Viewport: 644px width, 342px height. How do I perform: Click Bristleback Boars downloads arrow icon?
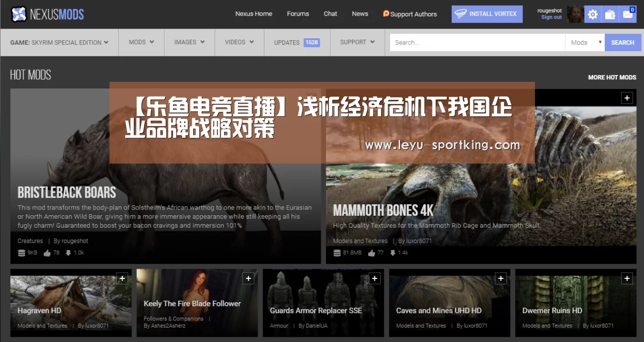(x=68, y=253)
